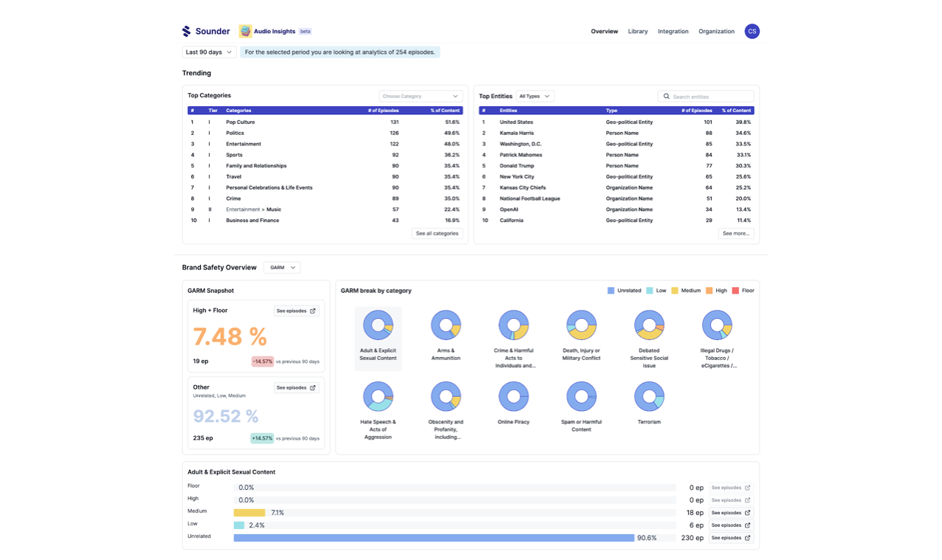
Task: Select the Spam or Harmful Content donut
Action: pos(581,396)
